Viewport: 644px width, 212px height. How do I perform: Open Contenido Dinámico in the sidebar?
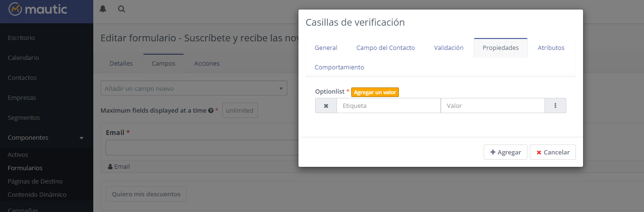pyautogui.click(x=37, y=194)
